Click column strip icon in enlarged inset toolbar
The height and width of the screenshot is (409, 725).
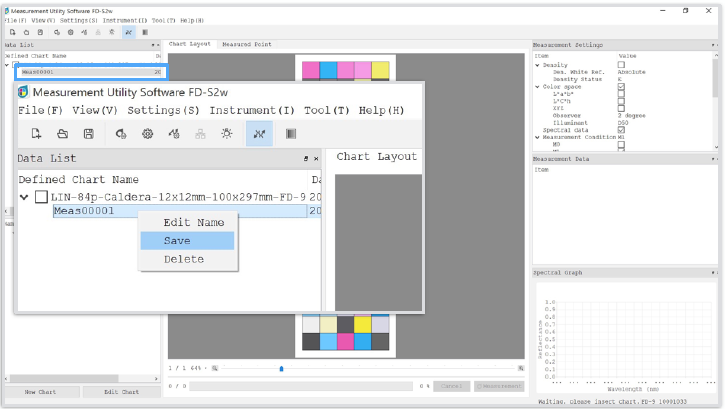point(291,134)
